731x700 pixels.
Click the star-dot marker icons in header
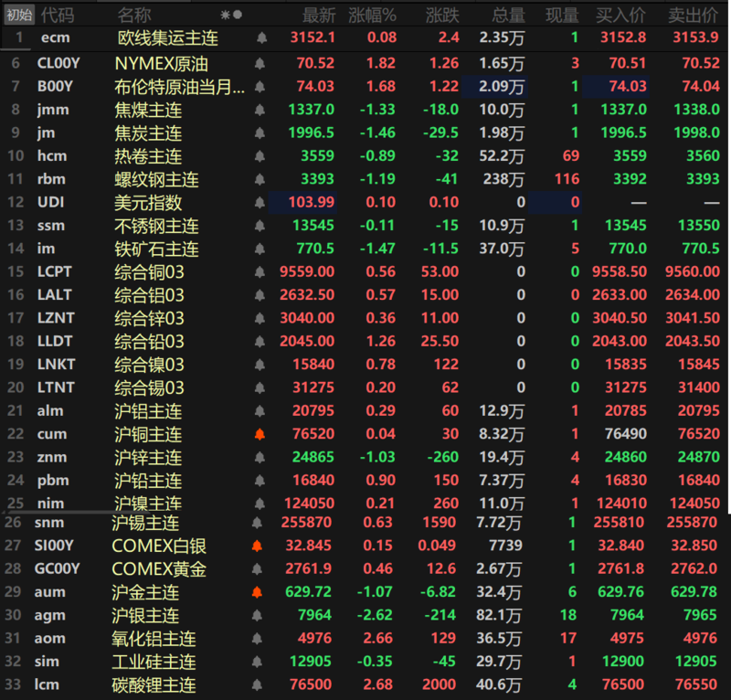pyautogui.click(x=231, y=15)
